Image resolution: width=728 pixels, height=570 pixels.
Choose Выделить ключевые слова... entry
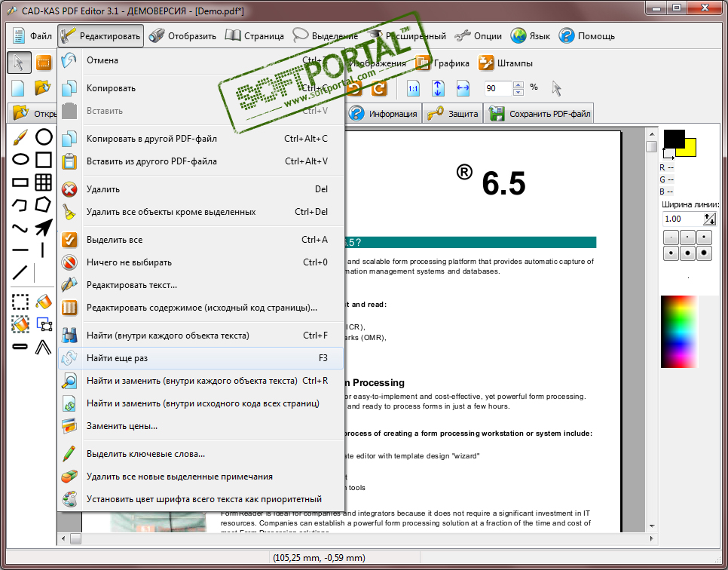tap(201, 454)
